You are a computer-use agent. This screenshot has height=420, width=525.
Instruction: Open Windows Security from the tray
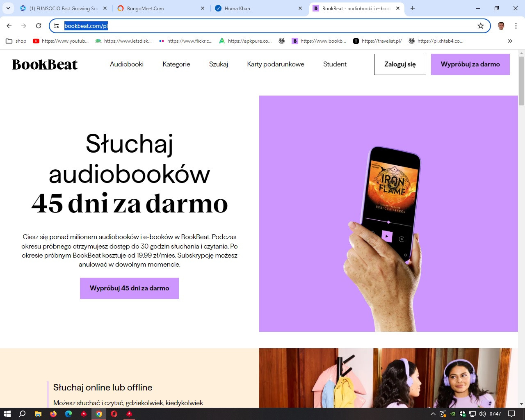tap(462, 413)
